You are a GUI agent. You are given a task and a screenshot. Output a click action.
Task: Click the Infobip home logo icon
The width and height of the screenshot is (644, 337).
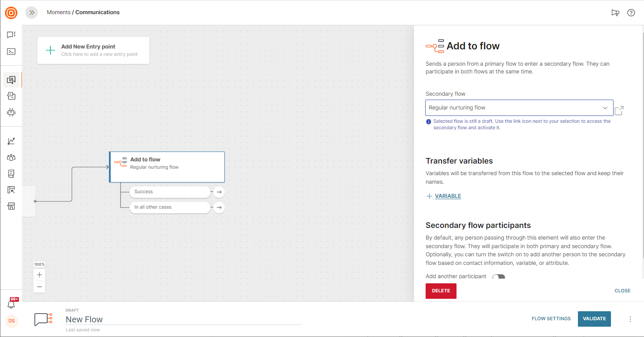11,13
